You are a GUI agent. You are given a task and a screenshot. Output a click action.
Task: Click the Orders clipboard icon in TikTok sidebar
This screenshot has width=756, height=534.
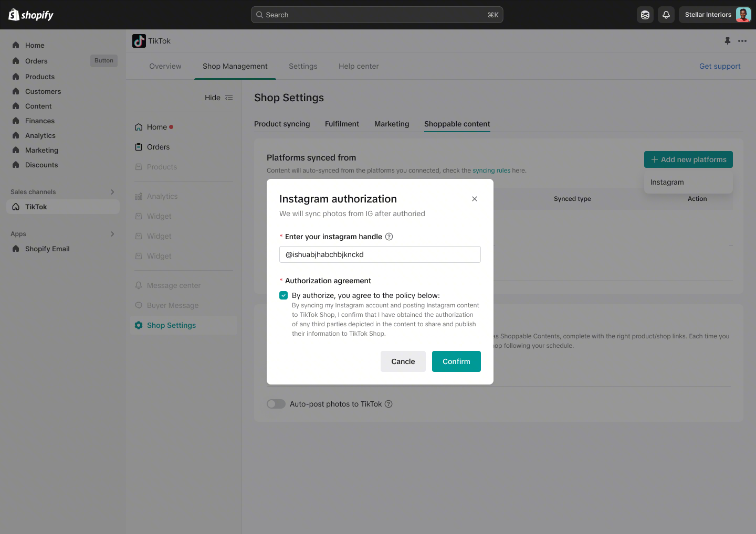tap(139, 147)
